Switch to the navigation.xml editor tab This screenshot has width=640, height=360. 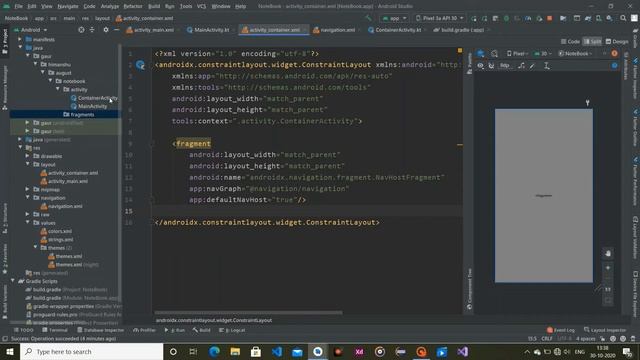point(335,30)
